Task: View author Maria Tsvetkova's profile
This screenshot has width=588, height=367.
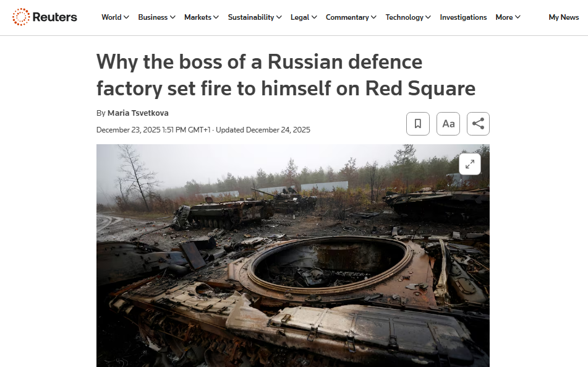Action: [138, 113]
